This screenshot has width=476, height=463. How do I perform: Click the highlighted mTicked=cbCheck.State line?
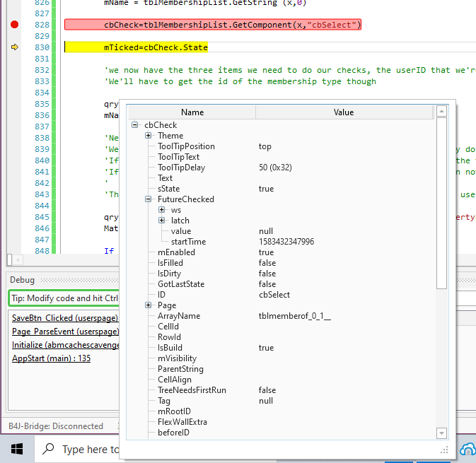[137, 47]
